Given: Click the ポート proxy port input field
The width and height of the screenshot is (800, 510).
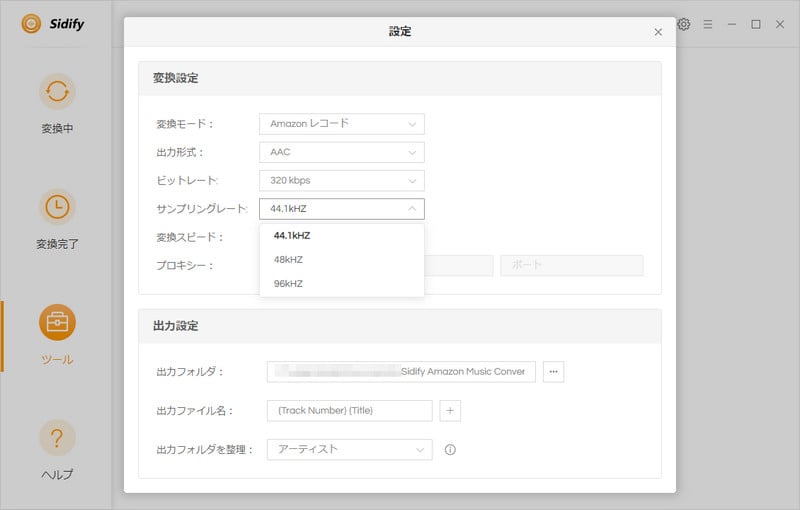Looking at the screenshot, I should pyautogui.click(x=572, y=266).
